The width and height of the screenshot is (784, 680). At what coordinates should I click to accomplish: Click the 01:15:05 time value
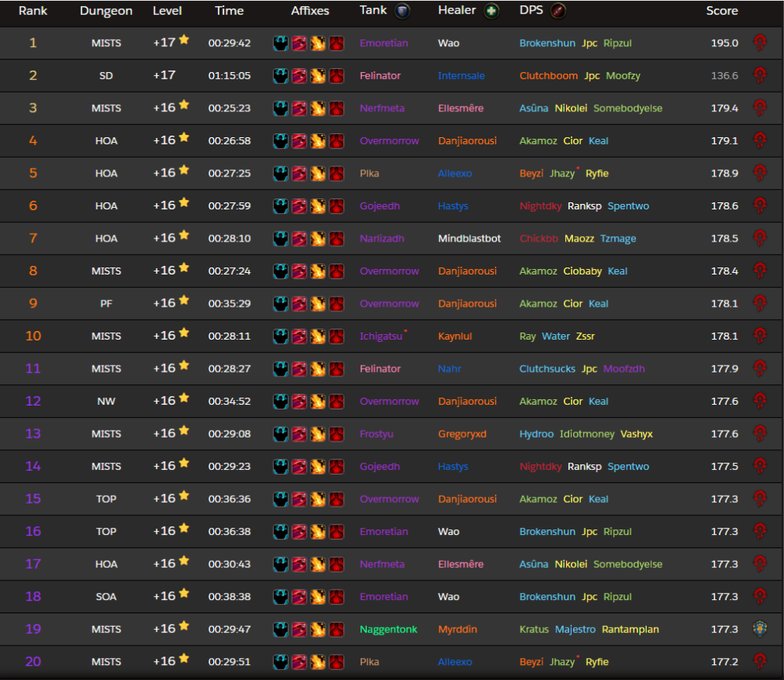coord(230,75)
